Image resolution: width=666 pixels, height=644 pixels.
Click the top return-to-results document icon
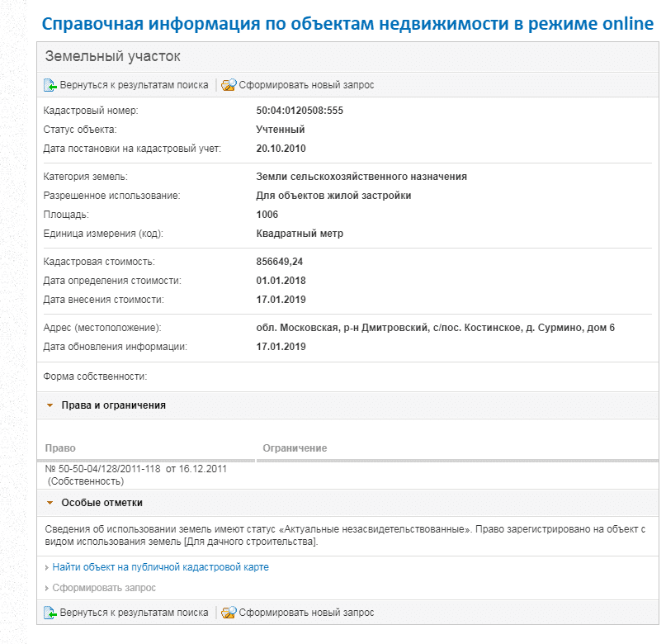point(50,85)
